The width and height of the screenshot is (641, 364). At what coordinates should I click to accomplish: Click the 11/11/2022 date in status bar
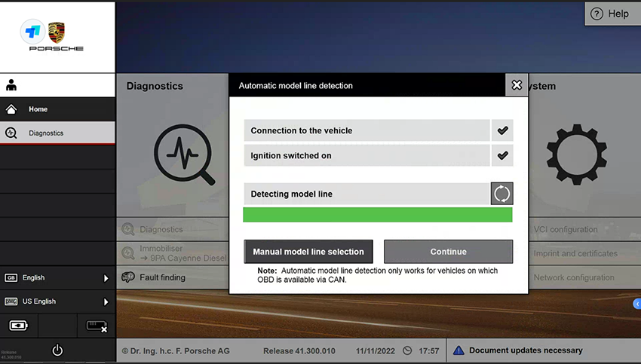coord(376,351)
